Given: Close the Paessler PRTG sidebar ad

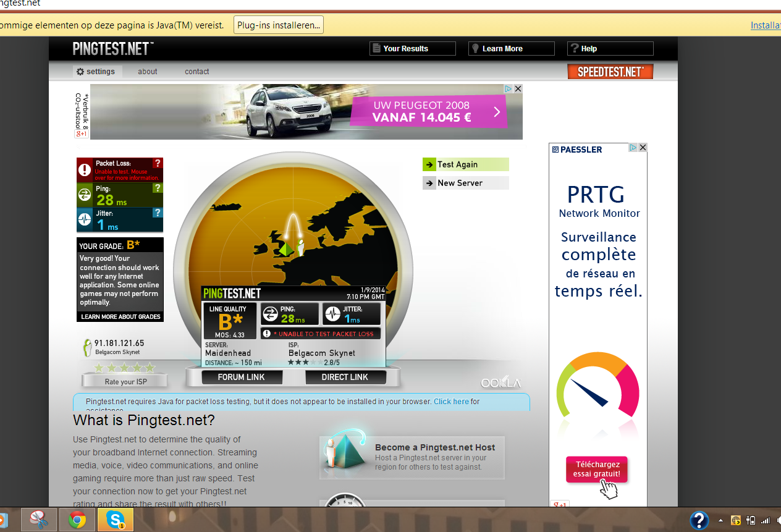Looking at the screenshot, I should point(643,148).
